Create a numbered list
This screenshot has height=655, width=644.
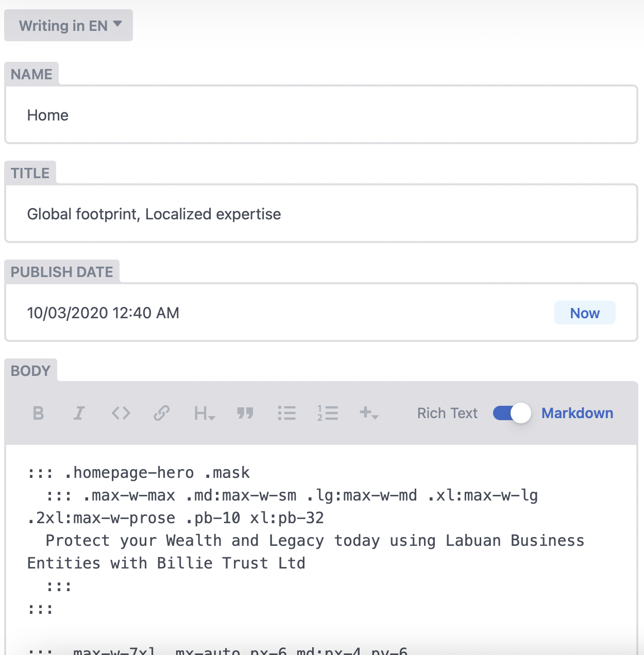pos(328,413)
